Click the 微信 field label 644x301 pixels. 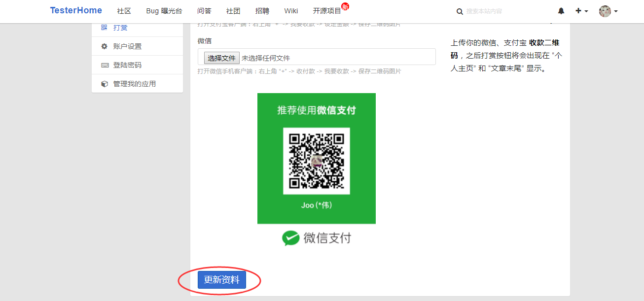coord(205,41)
